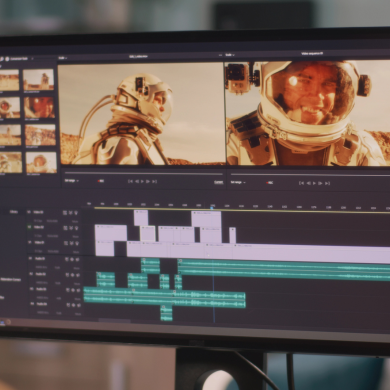This screenshot has width=390, height=390.
Task: Click the first icon in the top video track header
Action: pyautogui.click(x=65, y=212)
